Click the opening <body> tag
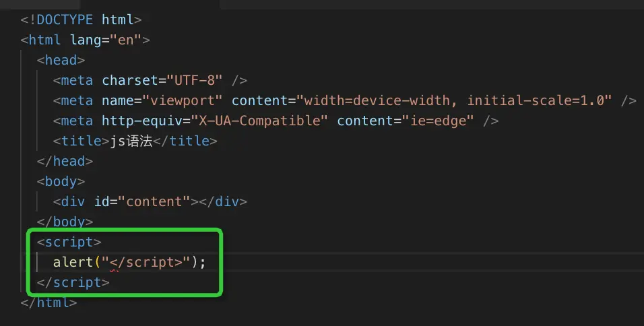 pyautogui.click(x=61, y=181)
